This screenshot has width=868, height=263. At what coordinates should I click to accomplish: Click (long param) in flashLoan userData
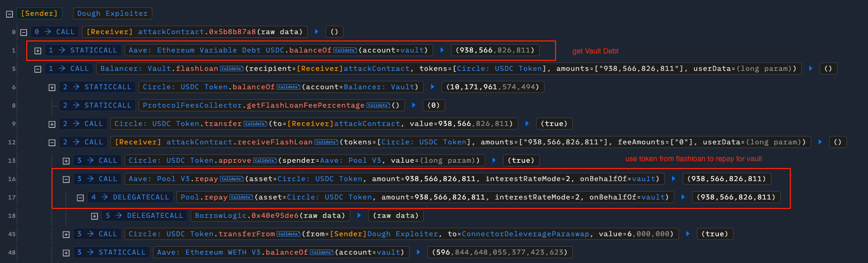(766, 69)
